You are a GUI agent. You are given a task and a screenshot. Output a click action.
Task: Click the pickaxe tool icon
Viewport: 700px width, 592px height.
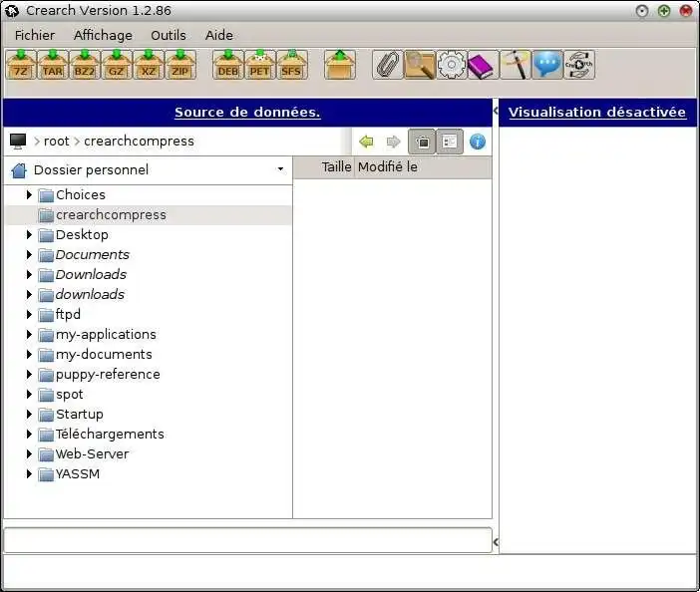pos(516,65)
